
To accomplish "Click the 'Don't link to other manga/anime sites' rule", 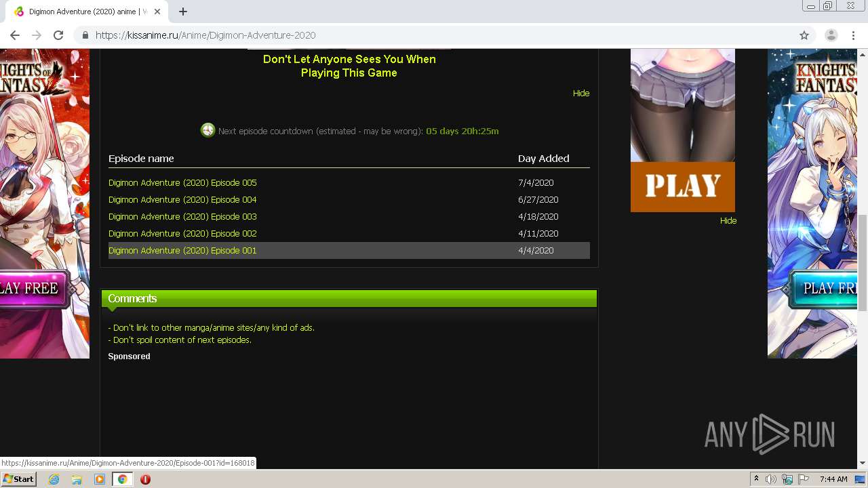I will coord(211,327).
